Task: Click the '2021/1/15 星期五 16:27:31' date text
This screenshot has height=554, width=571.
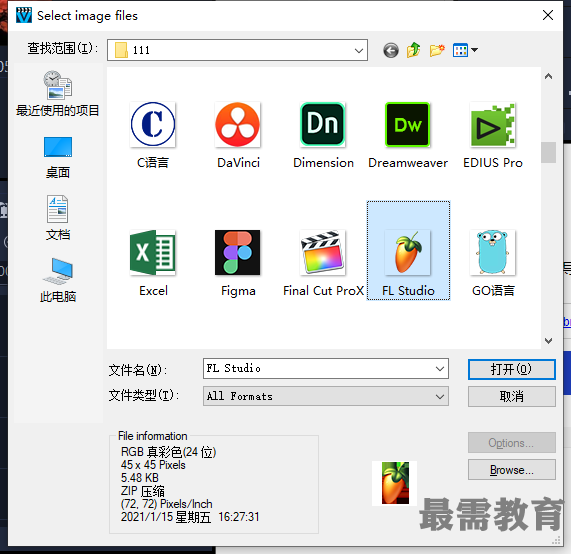Action: coord(190,517)
